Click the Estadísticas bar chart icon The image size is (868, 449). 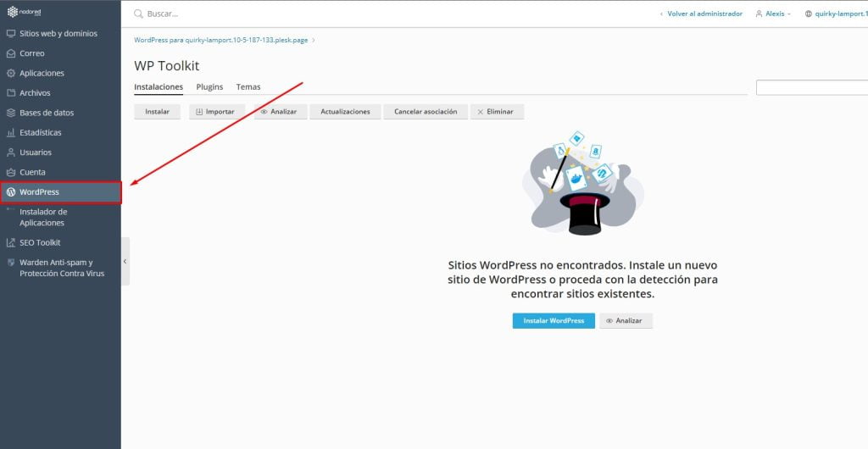[x=10, y=133]
